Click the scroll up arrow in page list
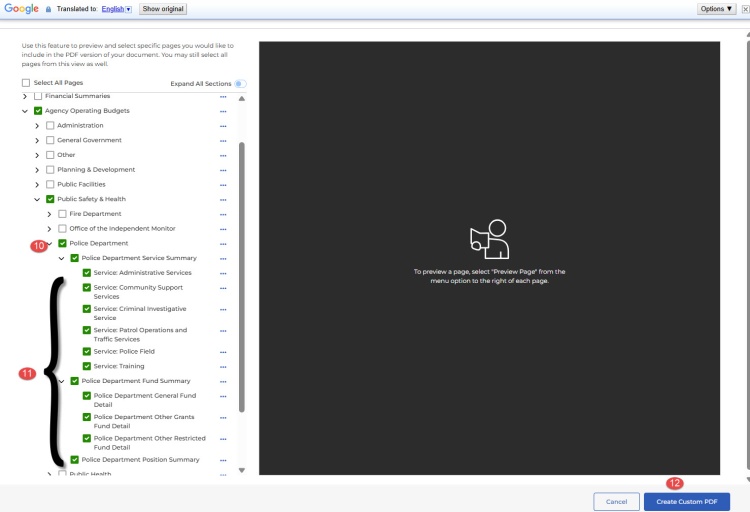This screenshot has width=750, height=512. tap(240, 98)
